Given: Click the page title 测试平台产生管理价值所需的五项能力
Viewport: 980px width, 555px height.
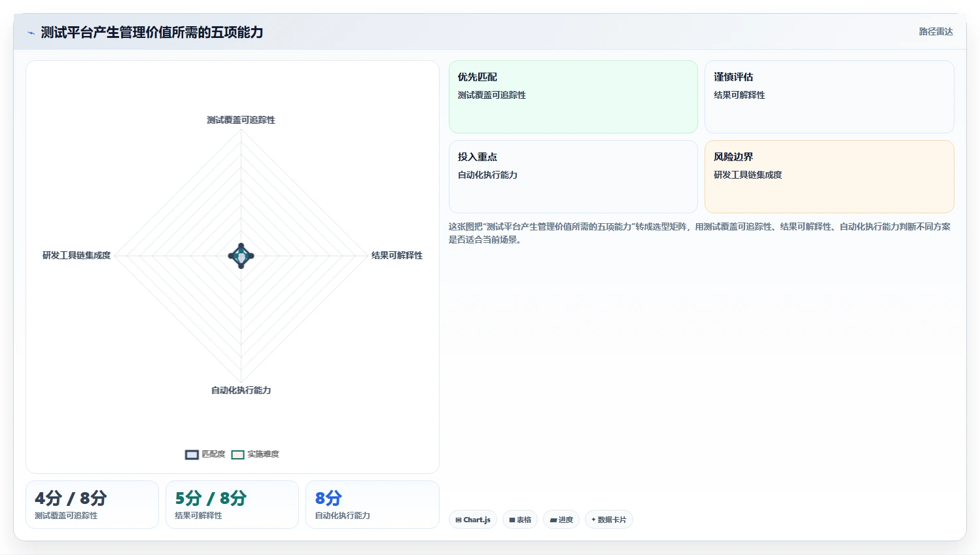Looking at the screenshot, I should pos(152,32).
